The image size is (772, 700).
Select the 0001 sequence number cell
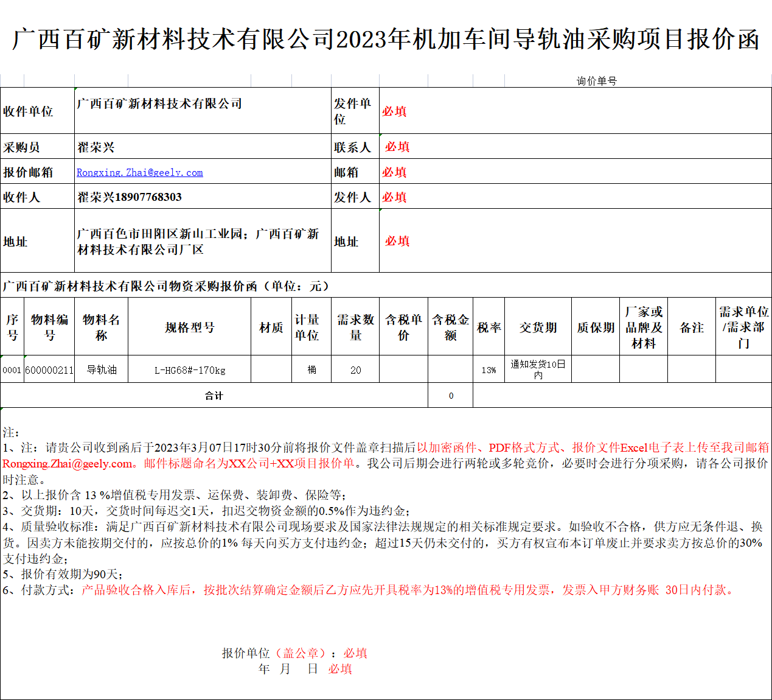[12, 369]
